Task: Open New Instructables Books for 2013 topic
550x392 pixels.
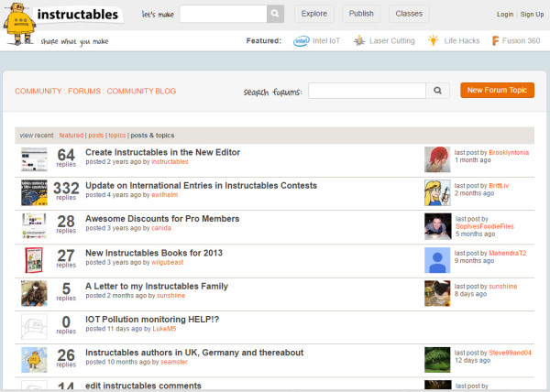Action: pyautogui.click(x=154, y=253)
